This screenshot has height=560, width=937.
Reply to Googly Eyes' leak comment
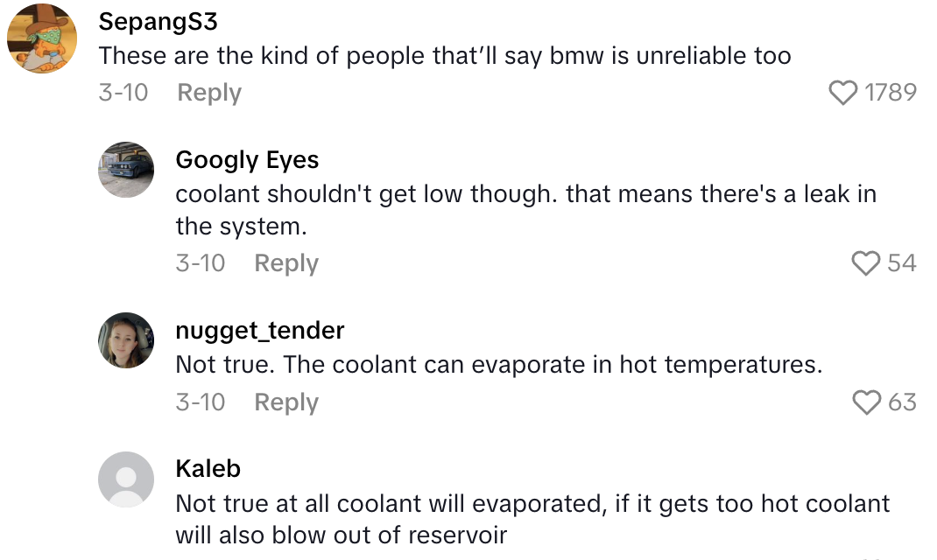[286, 263]
